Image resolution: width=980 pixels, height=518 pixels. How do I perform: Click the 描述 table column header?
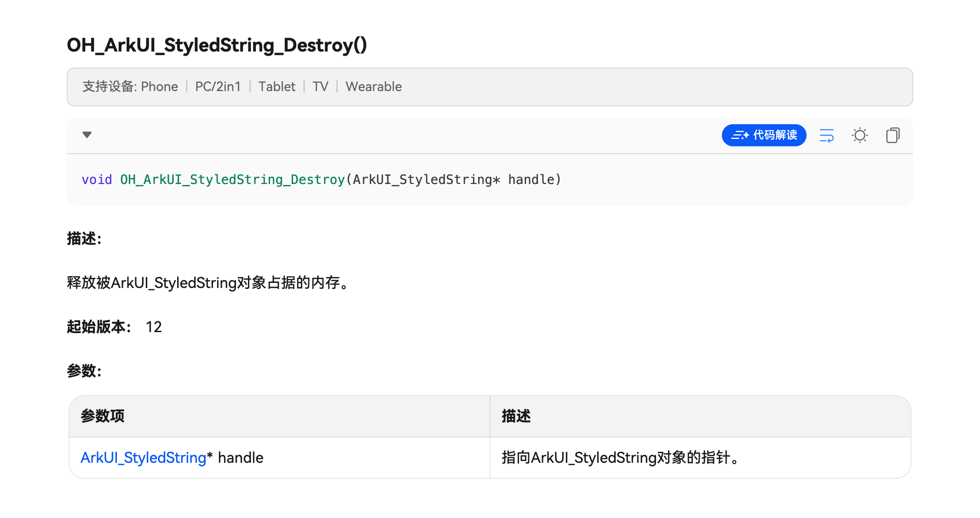point(516,416)
